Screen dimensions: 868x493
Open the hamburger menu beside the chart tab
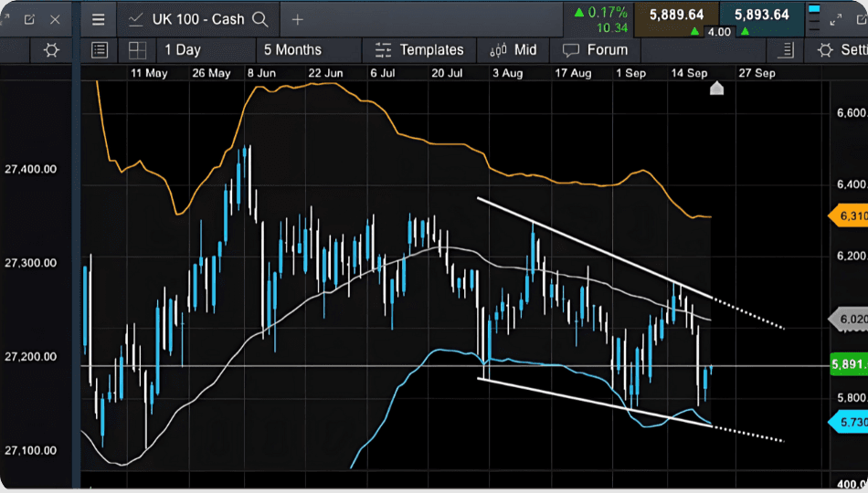[99, 19]
